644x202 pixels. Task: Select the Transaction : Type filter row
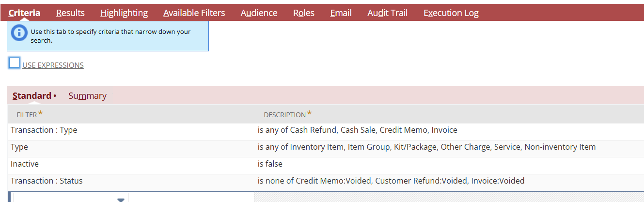tap(44, 130)
